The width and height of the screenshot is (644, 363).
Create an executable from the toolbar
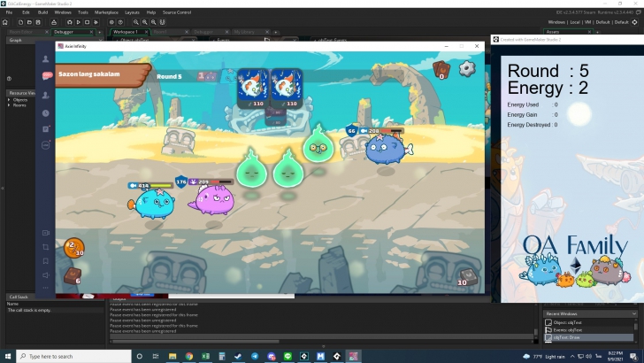pyautogui.click(x=54, y=22)
